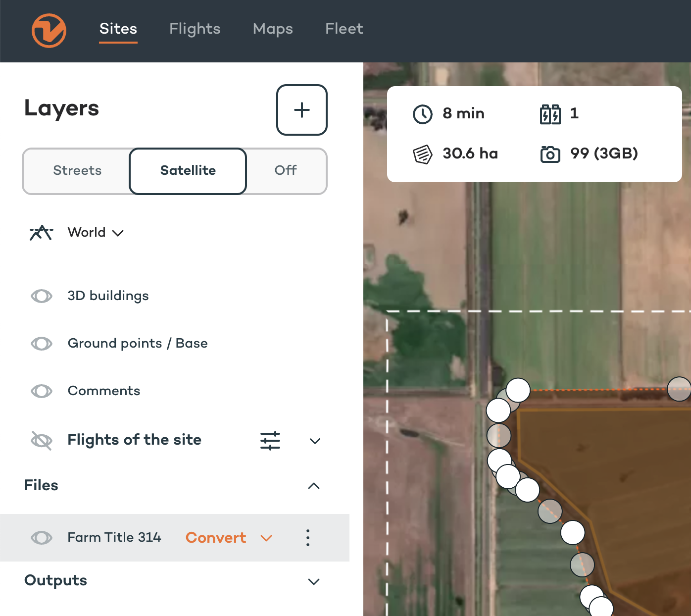
Task: Collapse the Files section
Action: coord(314,486)
